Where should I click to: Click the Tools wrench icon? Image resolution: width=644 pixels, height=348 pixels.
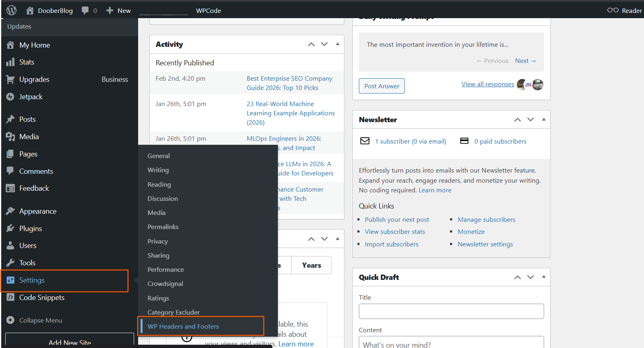pos(10,263)
